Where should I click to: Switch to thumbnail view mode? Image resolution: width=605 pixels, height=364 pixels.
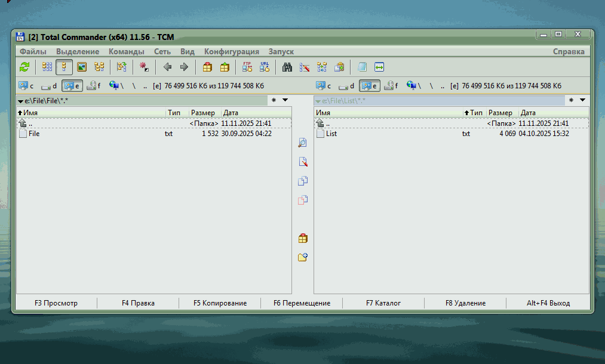(x=82, y=67)
